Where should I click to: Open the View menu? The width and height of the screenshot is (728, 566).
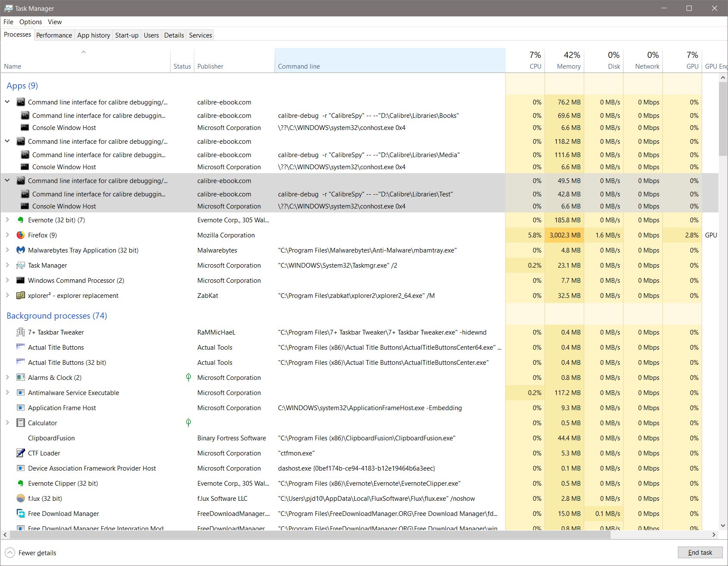(x=55, y=22)
